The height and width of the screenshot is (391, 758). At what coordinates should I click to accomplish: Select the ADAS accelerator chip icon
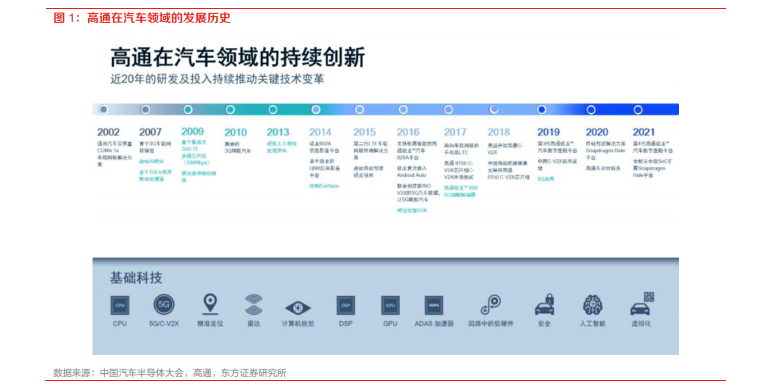[434, 305]
